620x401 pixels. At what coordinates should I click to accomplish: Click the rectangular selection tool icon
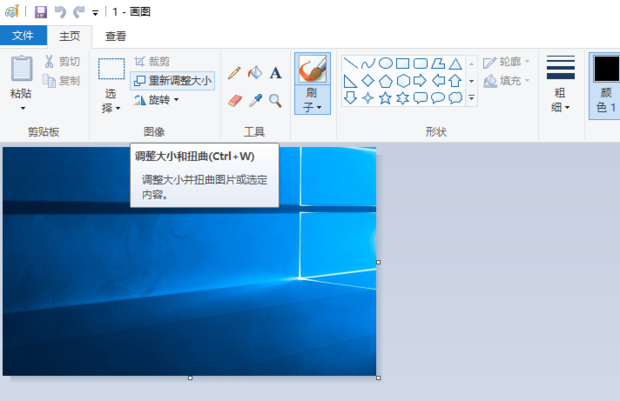(x=111, y=68)
